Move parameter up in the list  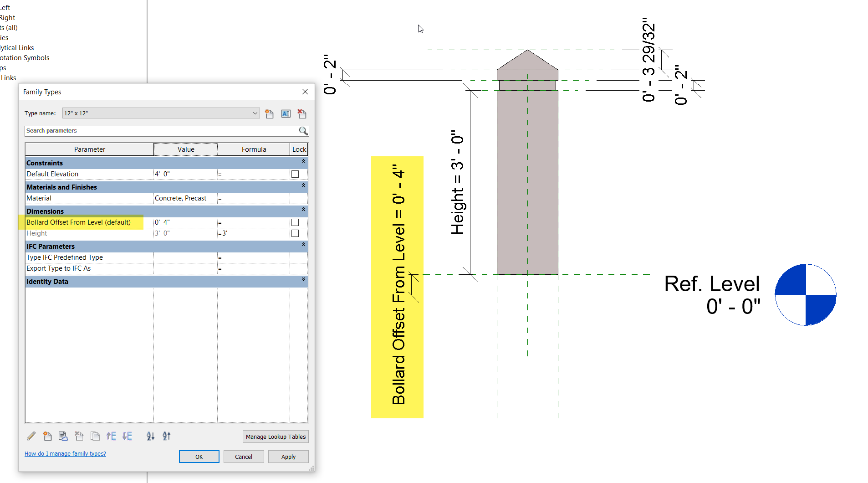click(111, 436)
